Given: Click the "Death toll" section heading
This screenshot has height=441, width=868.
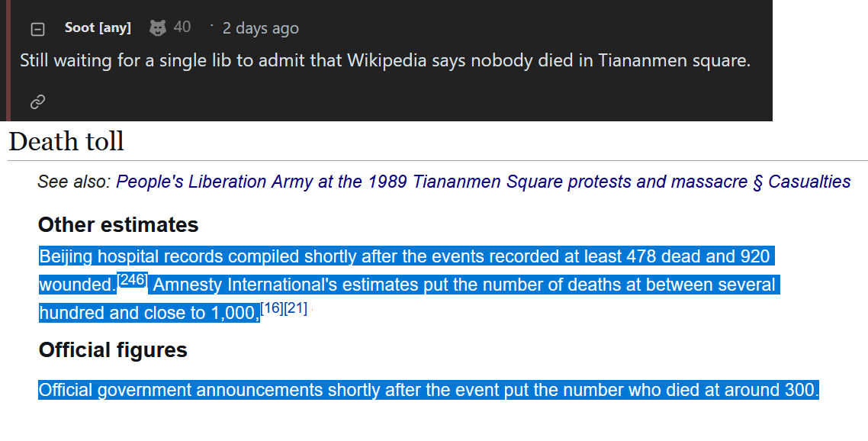Looking at the screenshot, I should tap(66, 142).
